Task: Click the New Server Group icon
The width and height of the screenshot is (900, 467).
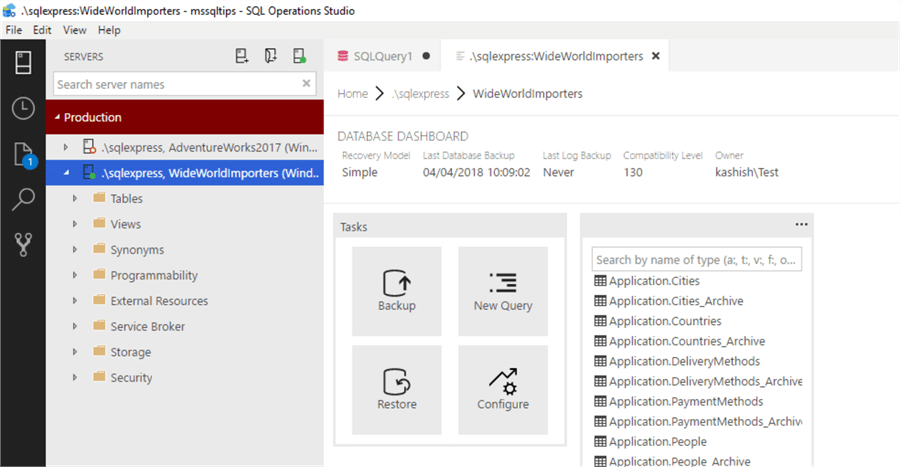Action: (x=270, y=57)
